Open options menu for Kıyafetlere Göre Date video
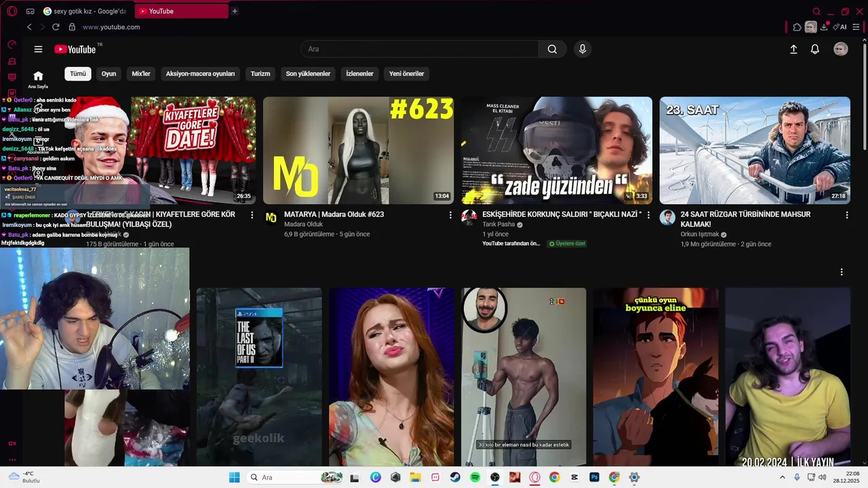Image resolution: width=868 pixels, height=488 pixels. [x=252, y=215]
